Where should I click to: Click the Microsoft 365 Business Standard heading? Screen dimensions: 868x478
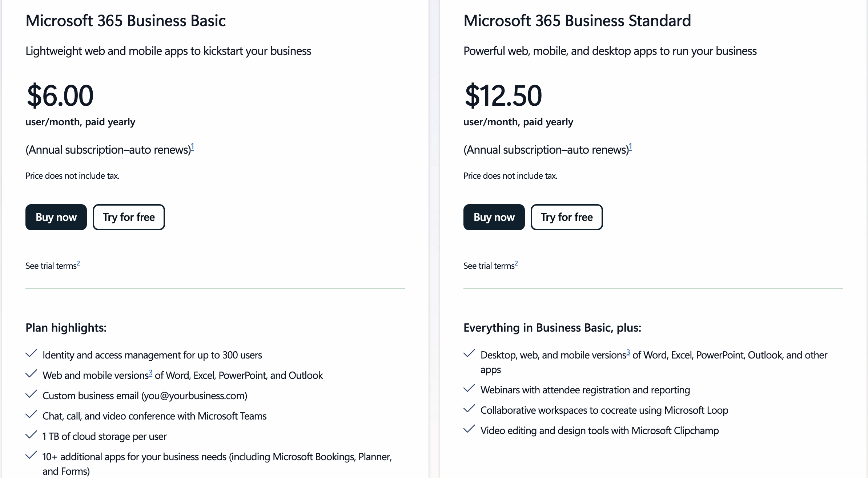(577, 21)
